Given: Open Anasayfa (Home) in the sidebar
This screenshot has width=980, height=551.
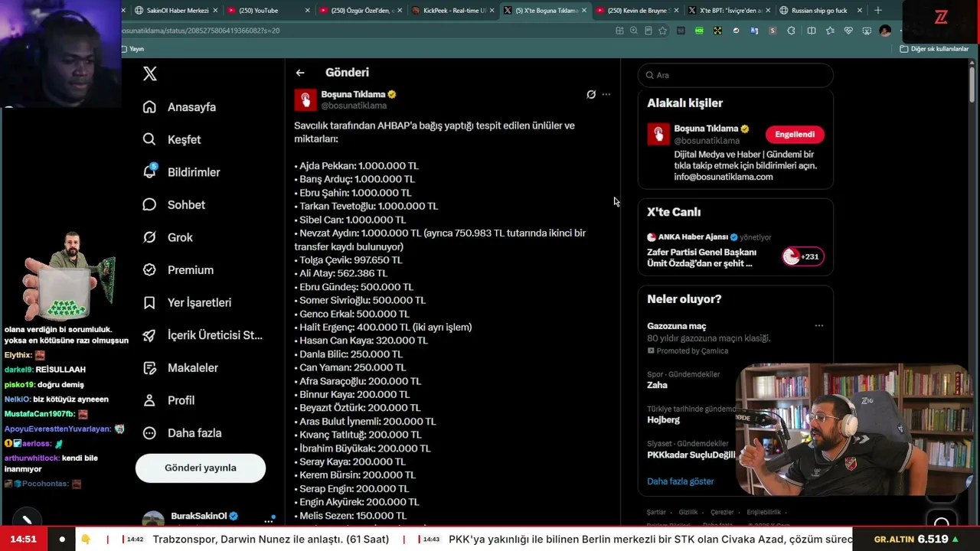Looking at the screenshot, I should click(179, 107).
